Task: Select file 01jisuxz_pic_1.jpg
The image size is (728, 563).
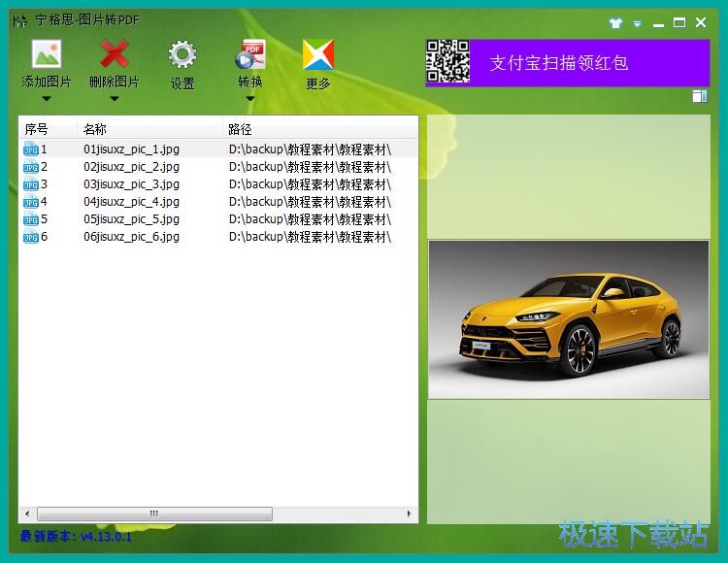Action: [131, 149]
